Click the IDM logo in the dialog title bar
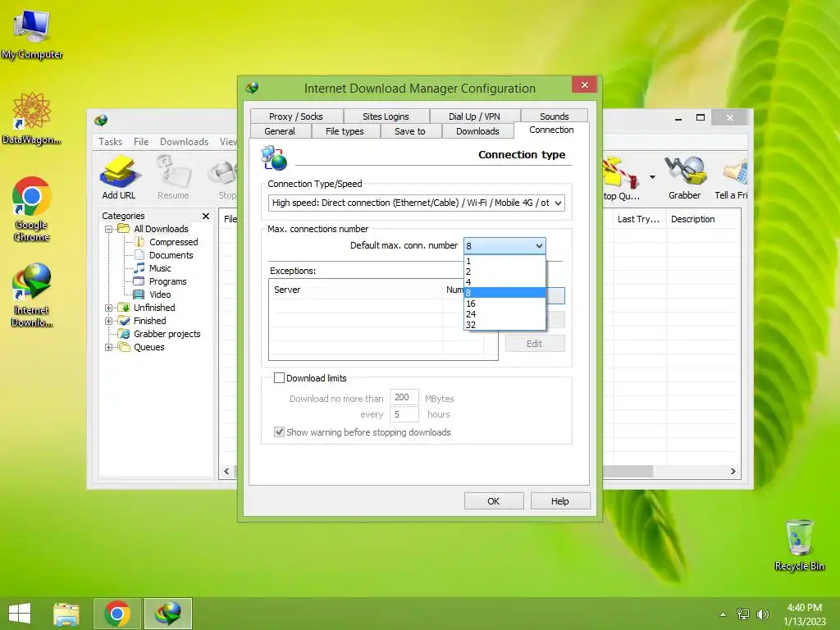 [253, 88]
